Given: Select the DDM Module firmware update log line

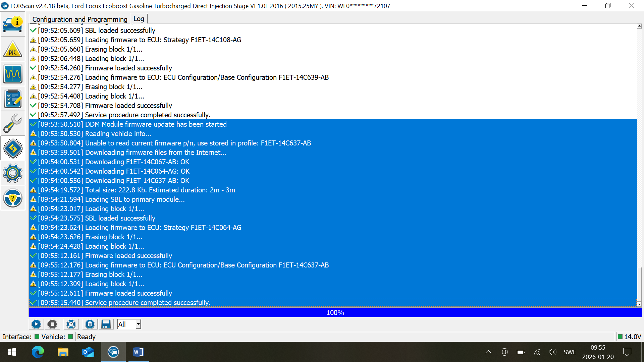Looking at the screenshot, I should tap(156, 124).
